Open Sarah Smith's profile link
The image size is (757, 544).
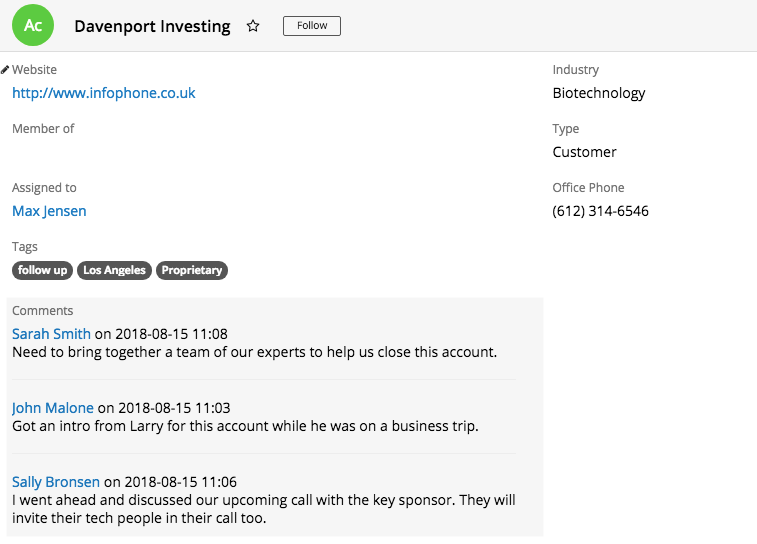point(51,334)
